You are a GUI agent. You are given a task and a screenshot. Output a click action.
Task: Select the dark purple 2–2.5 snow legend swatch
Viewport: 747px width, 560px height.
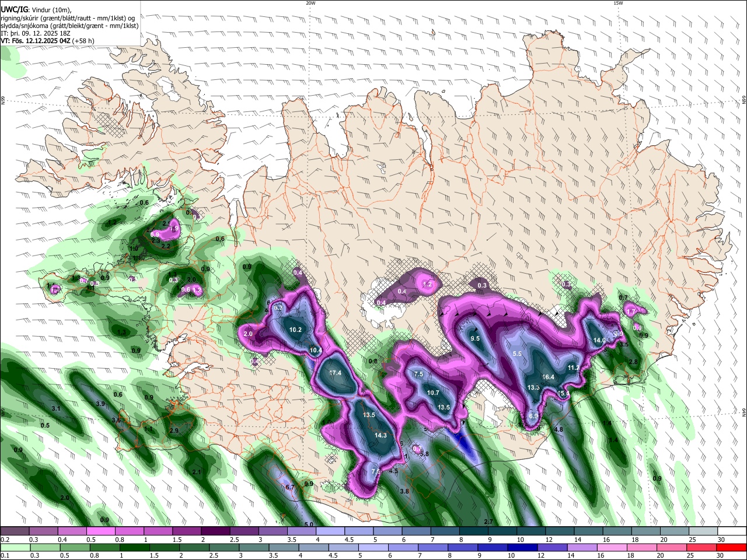coord(215,531)
